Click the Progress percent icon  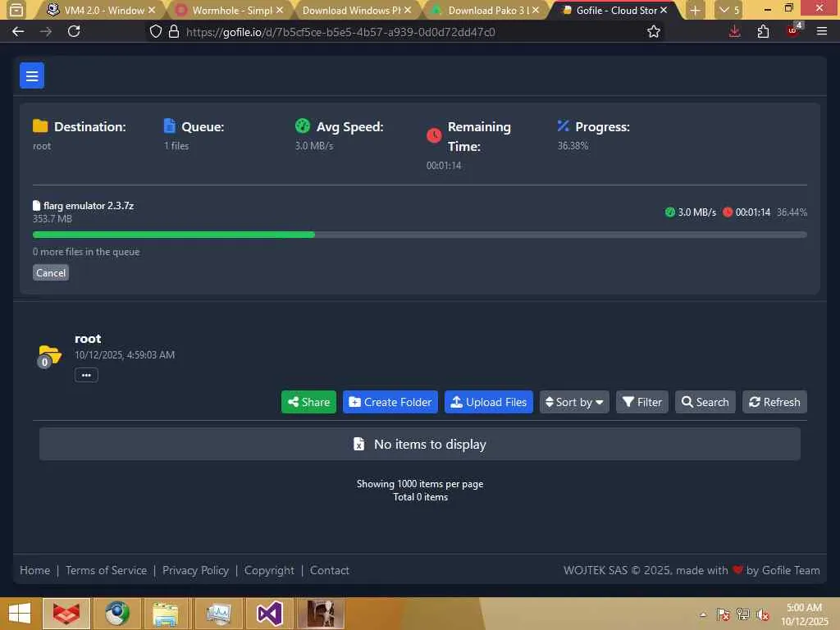click(563, 126)
